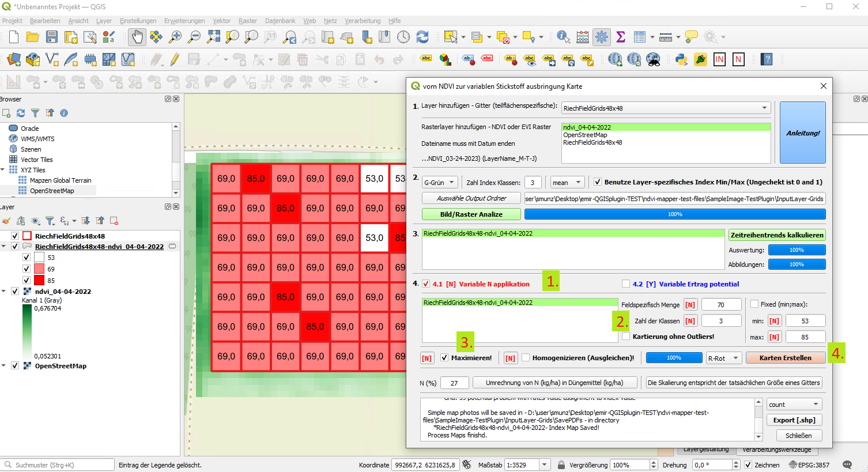Collapse ndvi_04-04-2022 layer legend
The image size is (868, 472).
pos(3,291)
